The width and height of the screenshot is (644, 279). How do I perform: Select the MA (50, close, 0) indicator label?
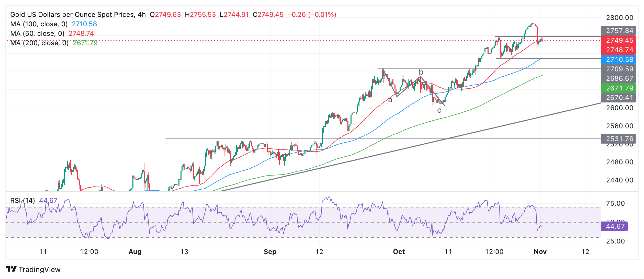(x=37, y=33)
